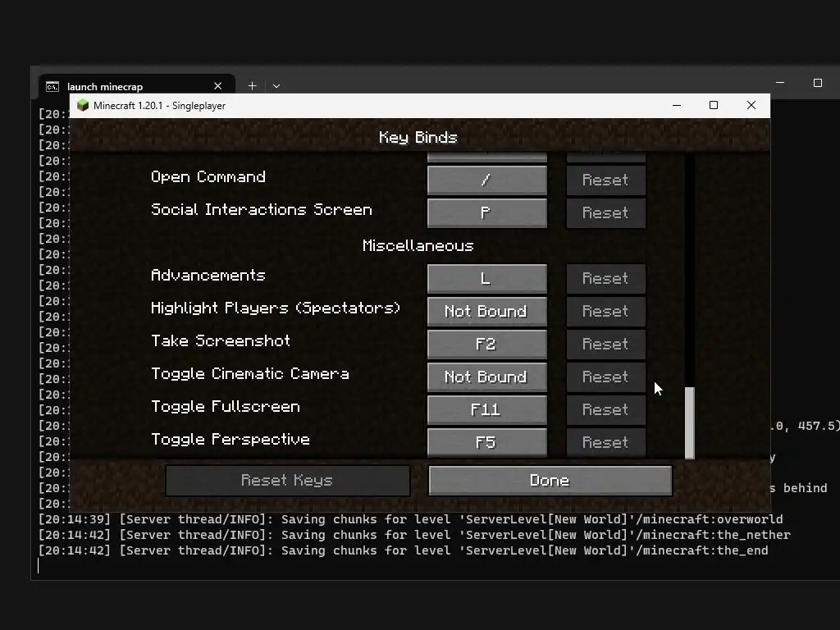Image resolution: width=840 pixels, height=630 pixels.
Task: Click the terminal tab's command prompt icon
Action: 52,87
